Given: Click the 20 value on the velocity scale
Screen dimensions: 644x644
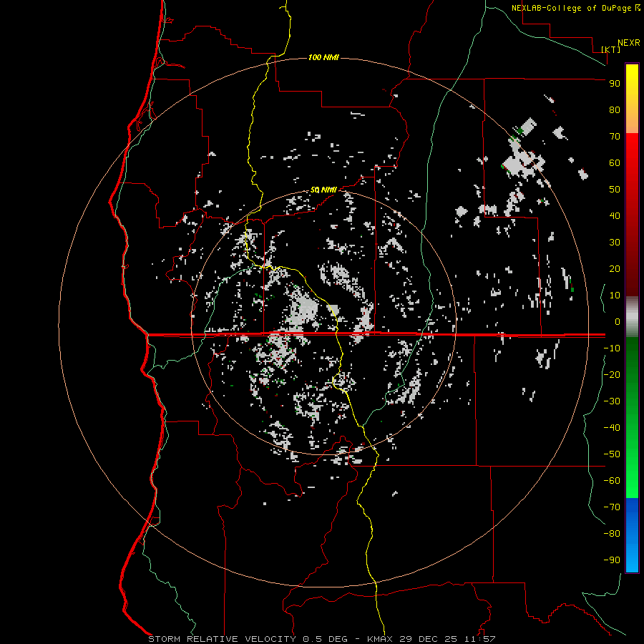Looking at the screenshot, I should click(615, 268).
